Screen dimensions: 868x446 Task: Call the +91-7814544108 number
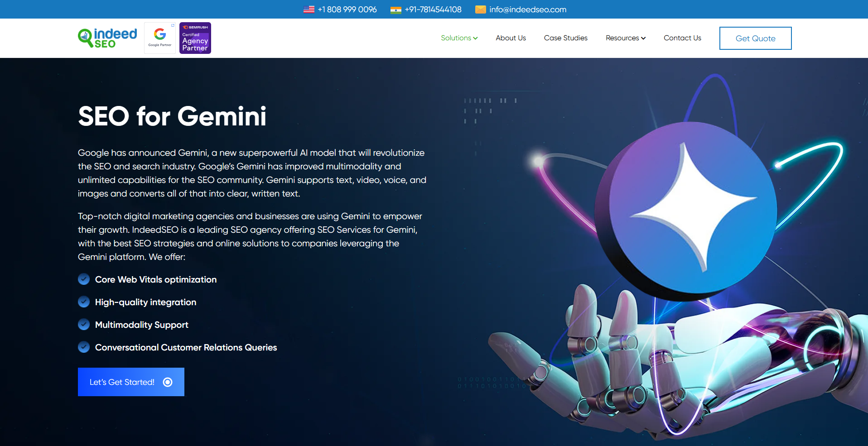pyautogui.click(x=433, y=10)
